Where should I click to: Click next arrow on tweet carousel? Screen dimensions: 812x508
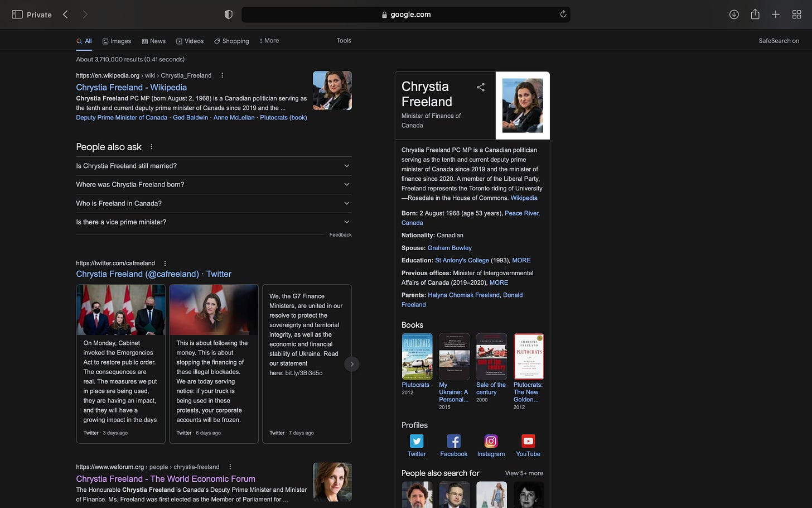[352, 364]
